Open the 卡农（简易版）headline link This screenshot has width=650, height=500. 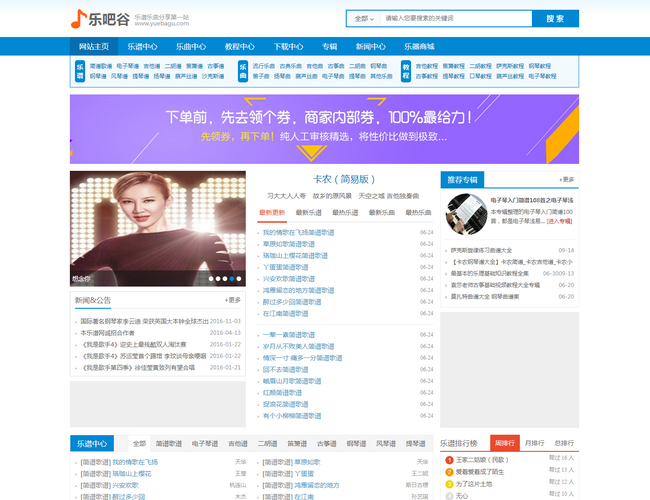click(344, 179)
